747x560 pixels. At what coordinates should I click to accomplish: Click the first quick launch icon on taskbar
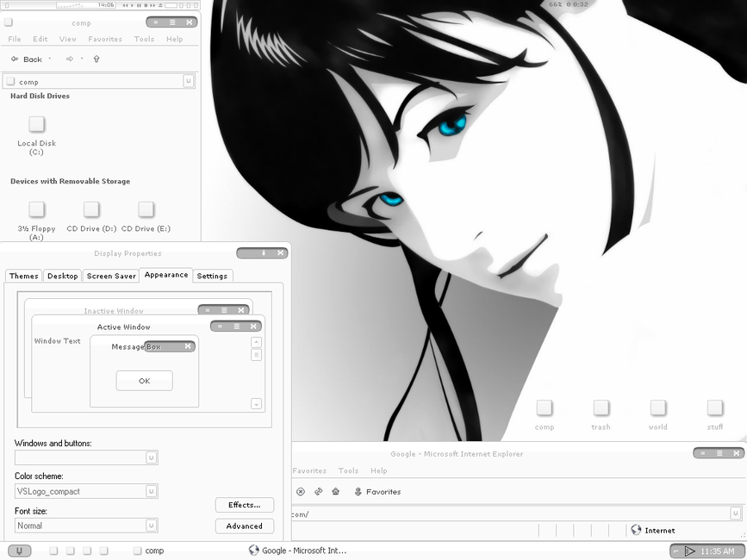pyautogui.click(x=53, y=551)
